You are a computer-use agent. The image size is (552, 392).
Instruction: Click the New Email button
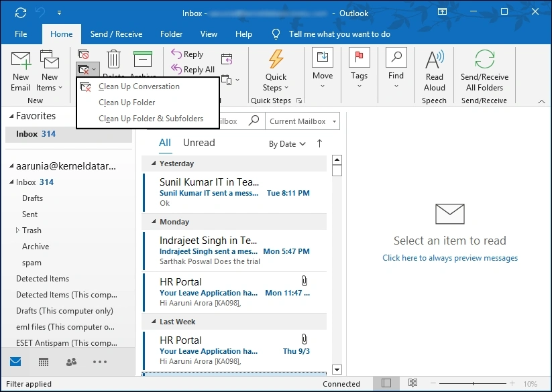point(20,72)
